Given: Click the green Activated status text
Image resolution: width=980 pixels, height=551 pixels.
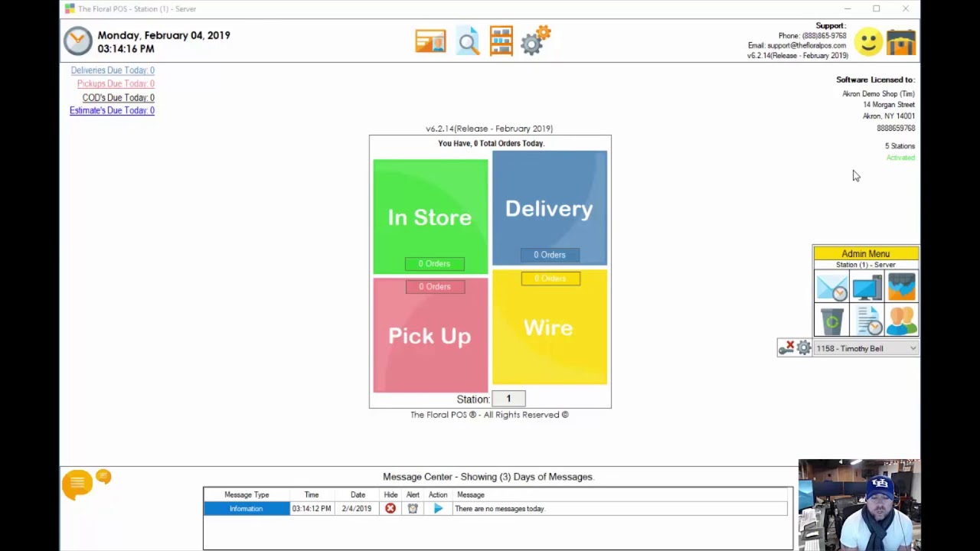Looking at the screenshot, I should [900, 158].
